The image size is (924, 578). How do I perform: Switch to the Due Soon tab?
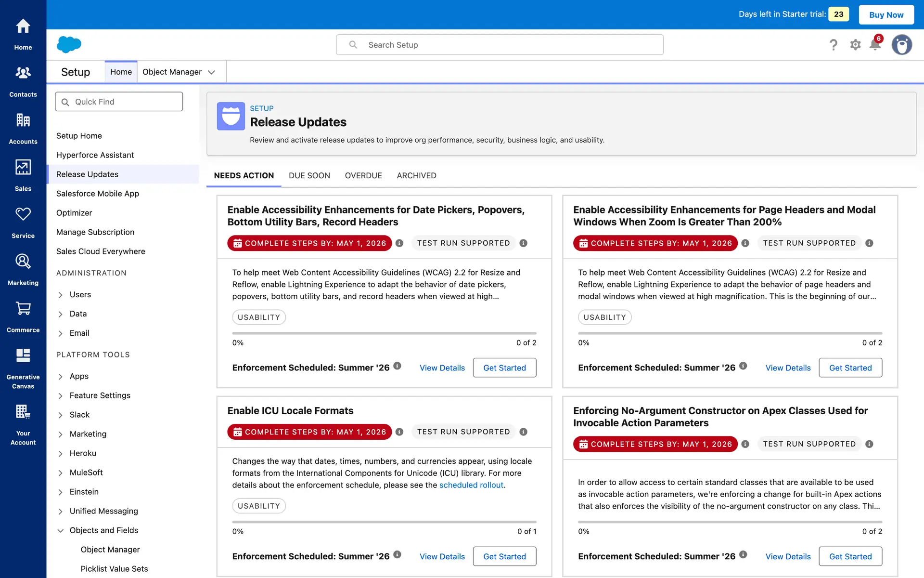(x=309, y=176)
